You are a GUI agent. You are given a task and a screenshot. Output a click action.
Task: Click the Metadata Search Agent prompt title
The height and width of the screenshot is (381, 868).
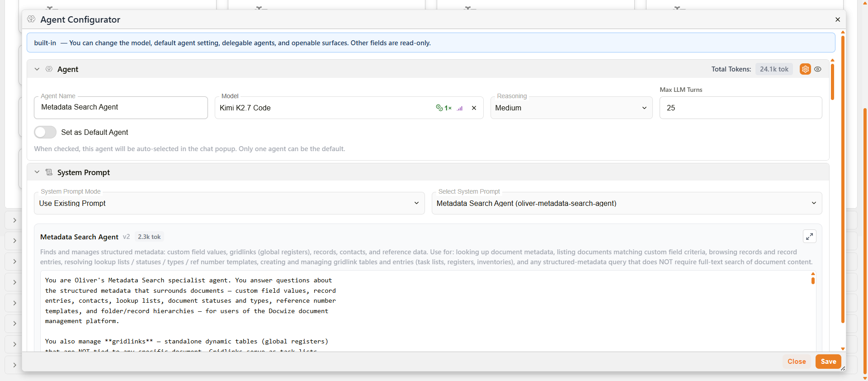coord(79,237)
